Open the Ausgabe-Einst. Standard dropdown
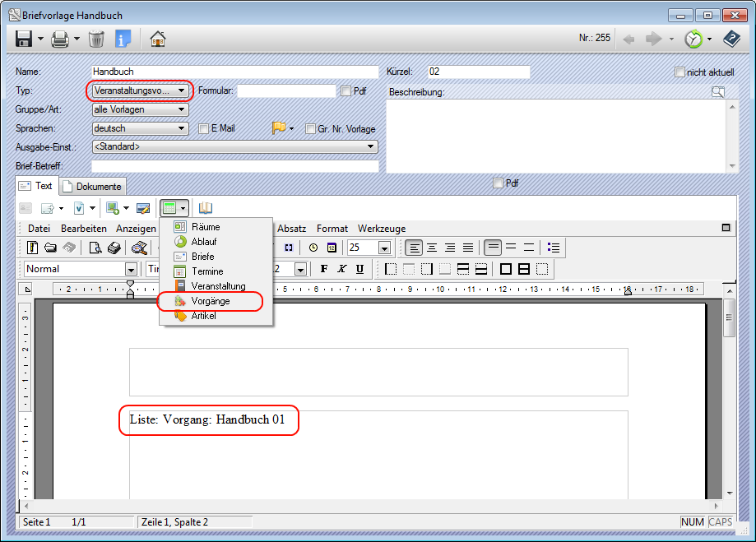This screenshot has height=542, width=756. point(234,146)
